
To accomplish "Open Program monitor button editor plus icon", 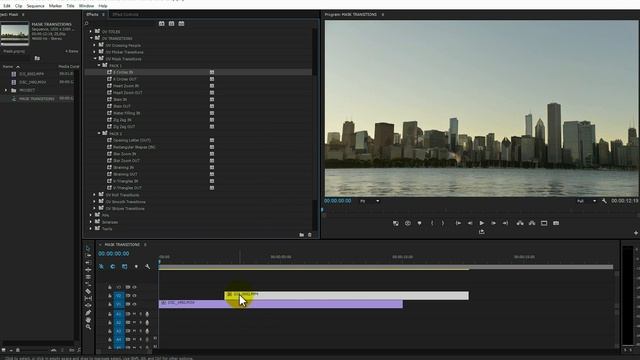I will click(x=636, y=233).
